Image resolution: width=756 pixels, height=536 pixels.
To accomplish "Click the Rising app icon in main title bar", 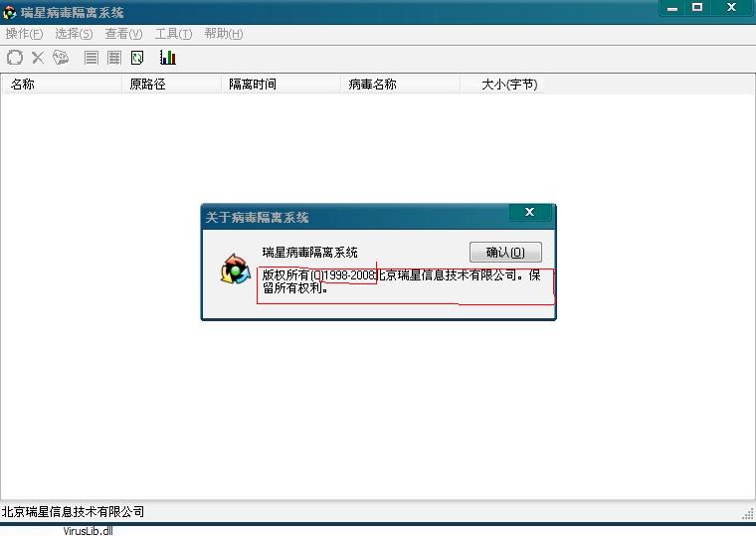I will (9, 13).
